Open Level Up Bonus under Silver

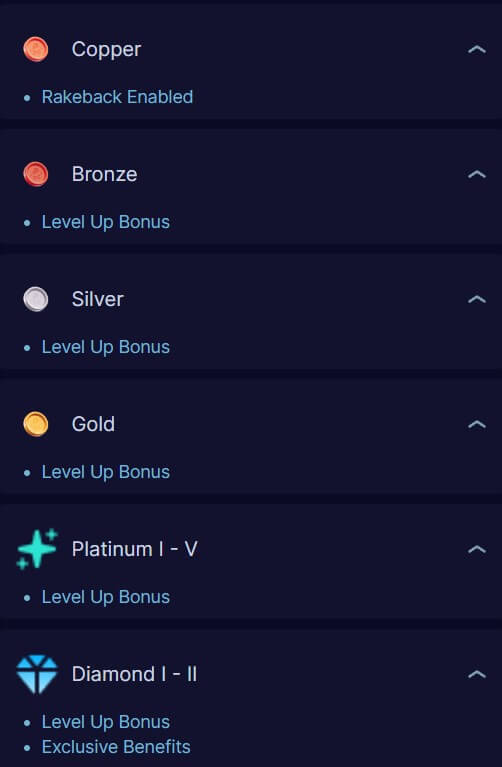pyautogui.click(x=106, y=347)
